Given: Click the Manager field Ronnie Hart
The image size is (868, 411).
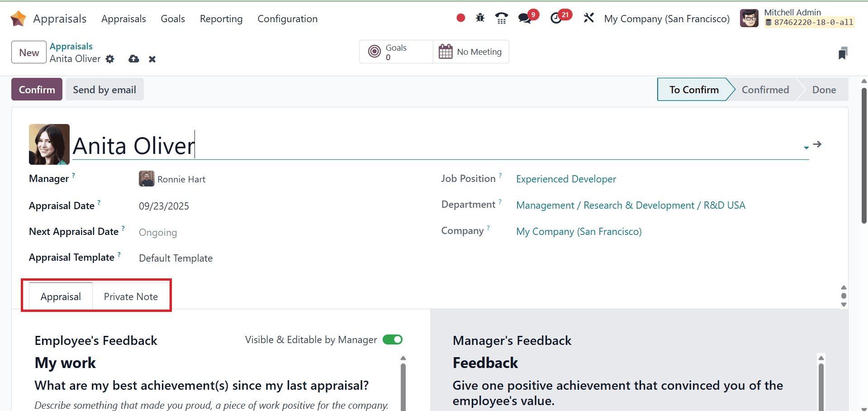Looking at the screenshot, I should coord(181,179).
